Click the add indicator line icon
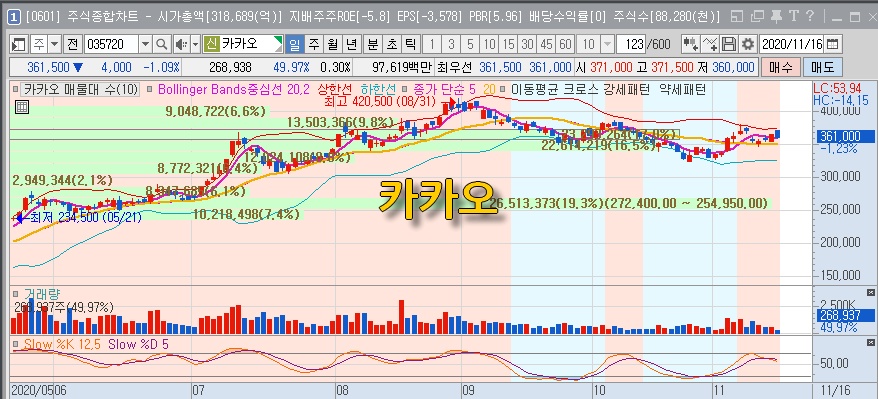This screenshot has width=878, height=399. tap(709, 44)
